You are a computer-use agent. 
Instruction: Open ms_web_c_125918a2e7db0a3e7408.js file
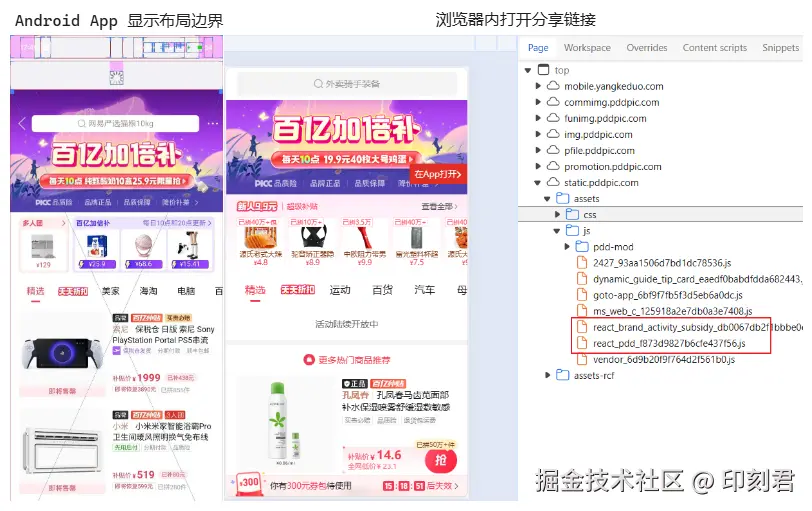[x=673, y=311]
